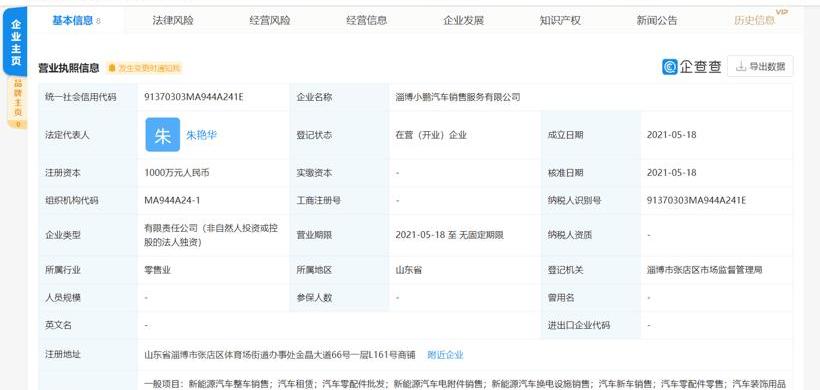The image size is (820, 390).
Task: Open the 经营信息 tab
Action: pos(367,20)
